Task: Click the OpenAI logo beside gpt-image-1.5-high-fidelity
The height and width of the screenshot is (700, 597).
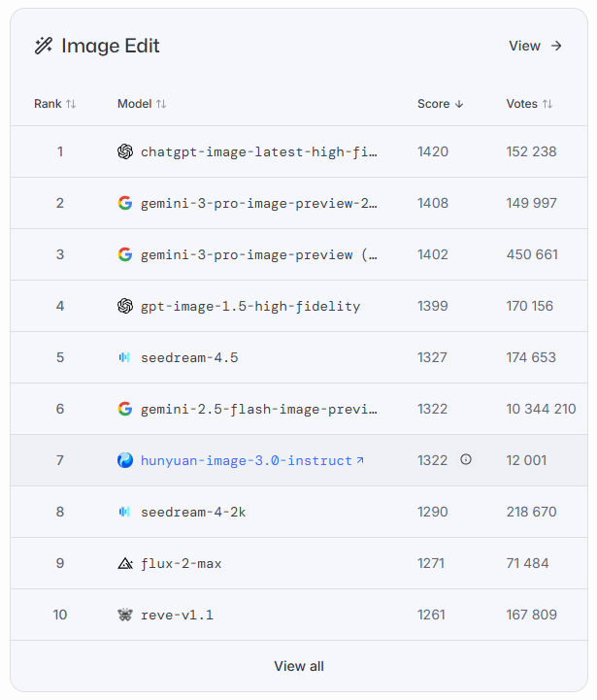Action: pos(125,306)
